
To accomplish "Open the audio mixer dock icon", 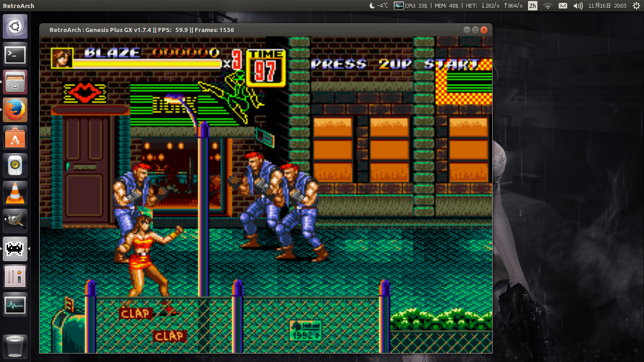I will point(15,277).
